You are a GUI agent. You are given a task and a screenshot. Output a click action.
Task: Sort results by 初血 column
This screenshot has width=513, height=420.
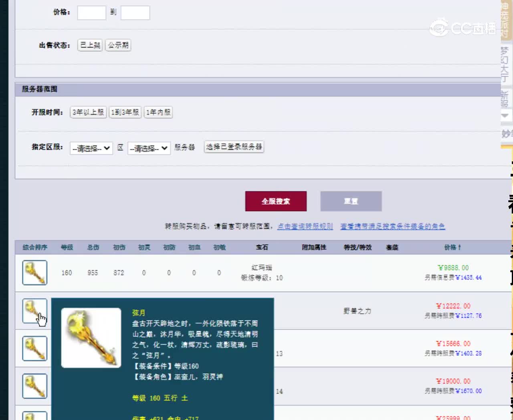194,247
